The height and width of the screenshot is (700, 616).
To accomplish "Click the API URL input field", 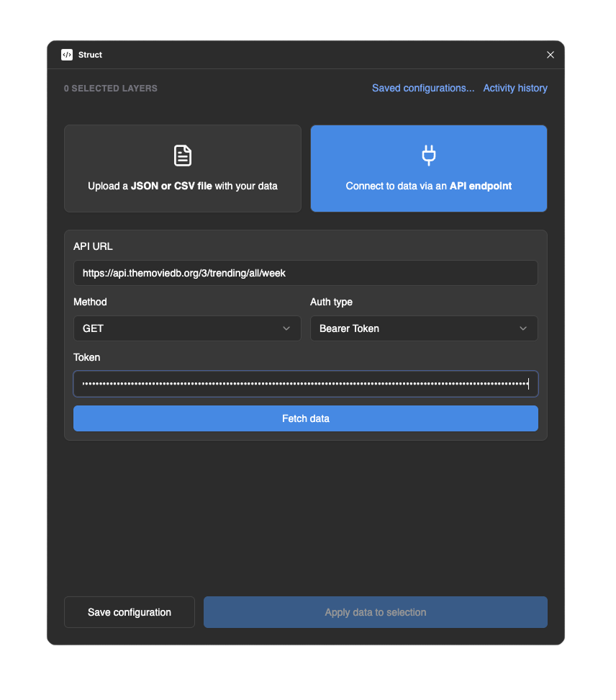I will tap(305, 273).
